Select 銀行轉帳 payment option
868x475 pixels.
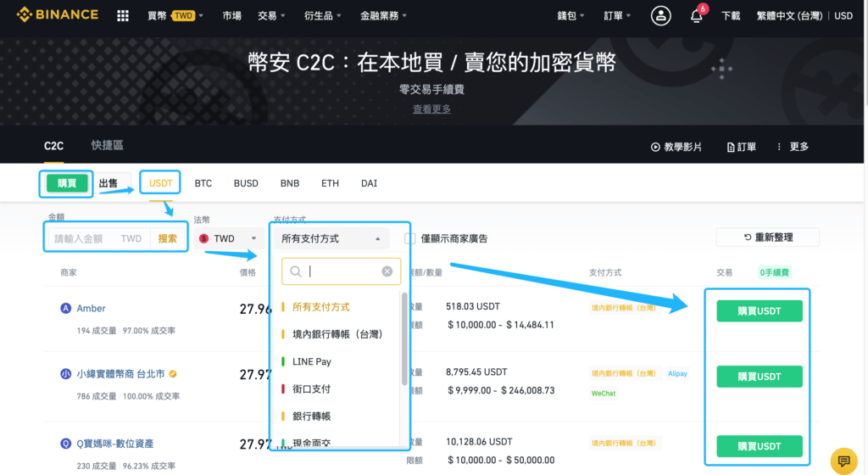(x=311, y=416)
